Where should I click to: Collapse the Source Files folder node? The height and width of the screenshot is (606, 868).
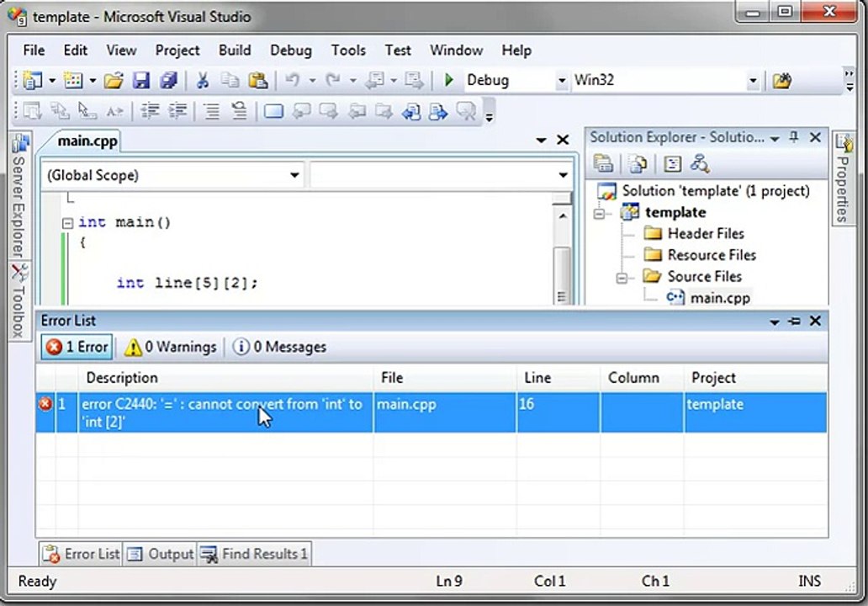coord(622,278)
